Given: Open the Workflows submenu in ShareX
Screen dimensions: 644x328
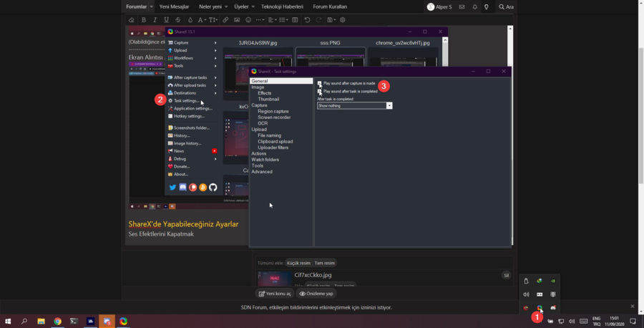Looking at the screenshot, I should coord(192,58).
